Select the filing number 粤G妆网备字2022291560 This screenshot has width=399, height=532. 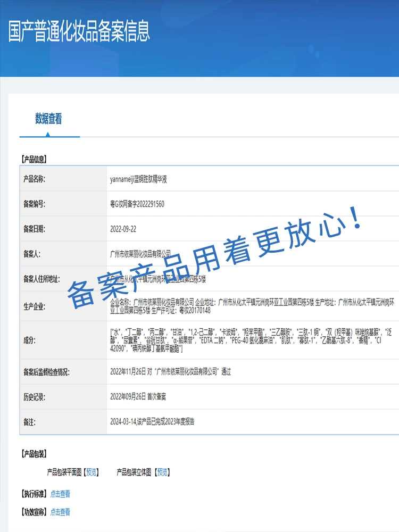(137, 204)
